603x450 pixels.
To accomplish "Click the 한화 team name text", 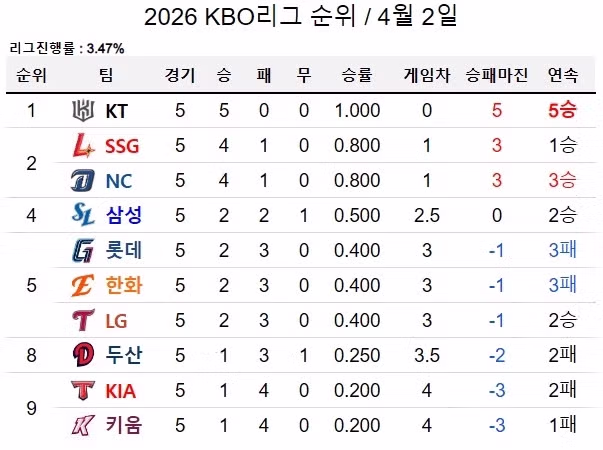I will click(x=123, y=285).
